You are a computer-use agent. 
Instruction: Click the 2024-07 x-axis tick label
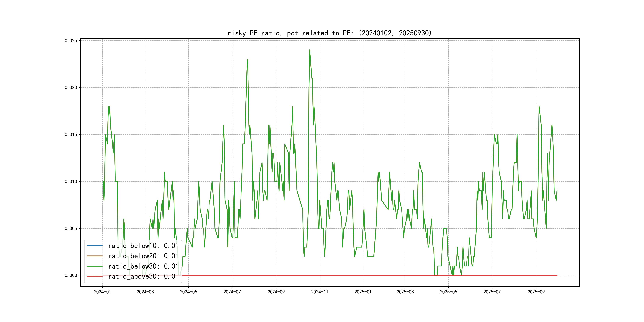click(232, 292)
